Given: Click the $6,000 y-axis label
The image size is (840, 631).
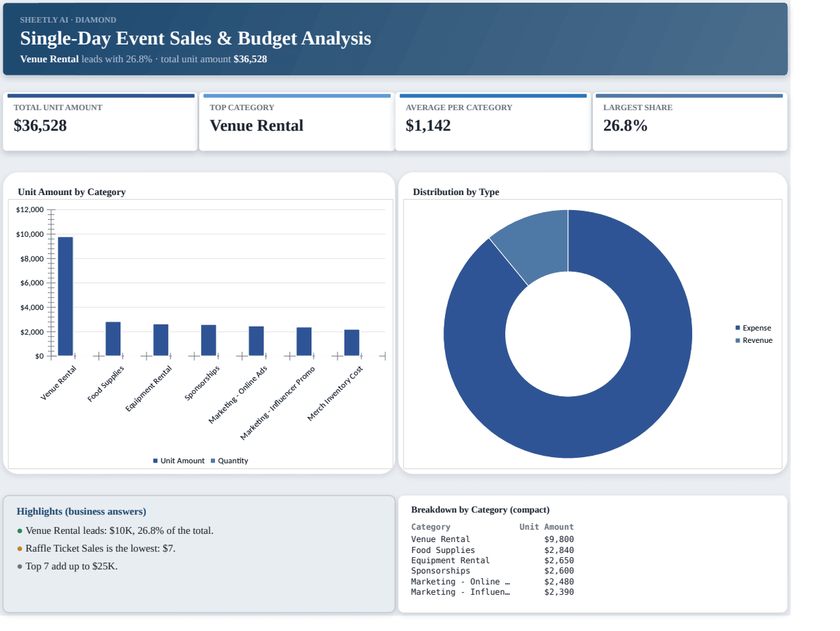Looking at the screenshot, I should (x=31, y=283).
